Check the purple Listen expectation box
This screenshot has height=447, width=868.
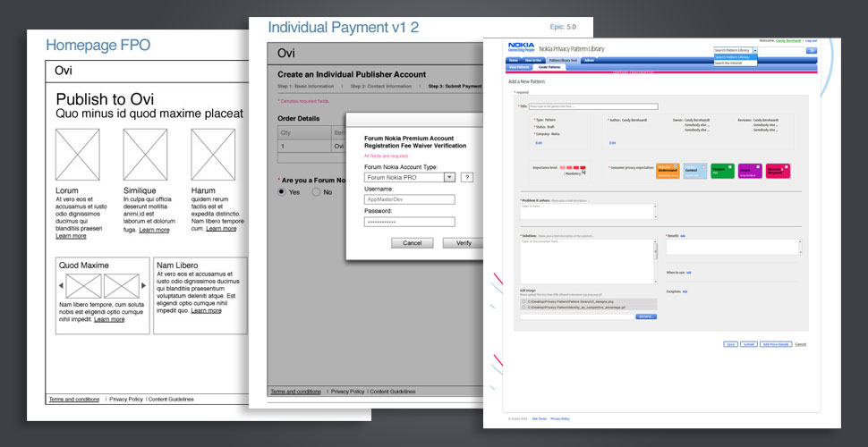[x=758, y=166]
